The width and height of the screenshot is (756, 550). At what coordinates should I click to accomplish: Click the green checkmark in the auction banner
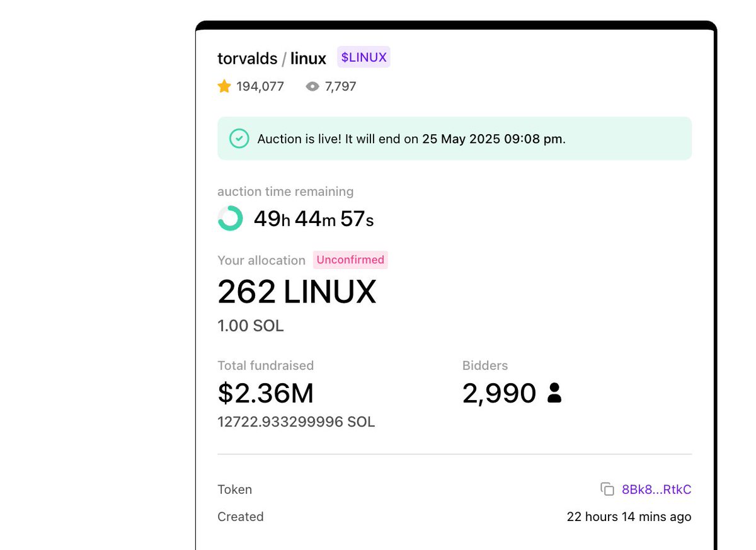click(x=239, y=139)
